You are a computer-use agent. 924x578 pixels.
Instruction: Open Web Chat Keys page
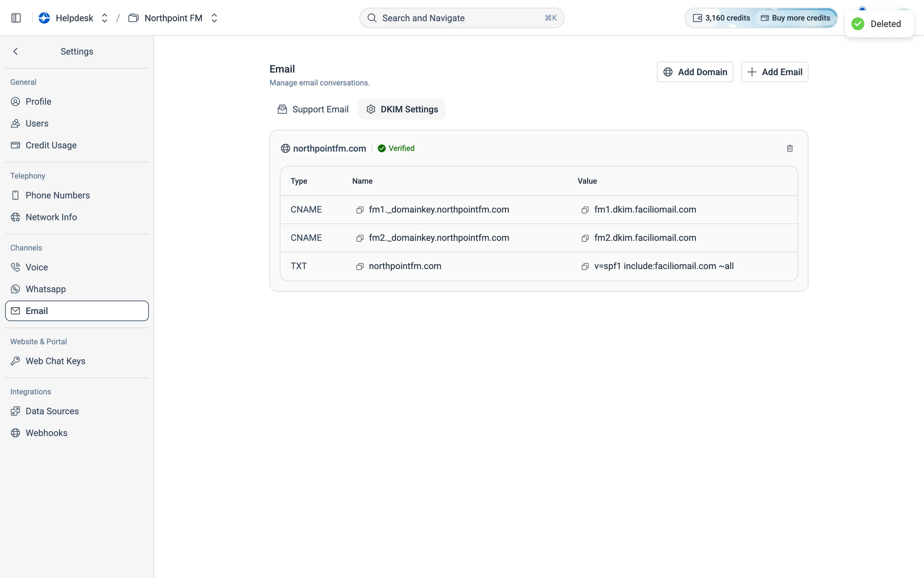77,361
